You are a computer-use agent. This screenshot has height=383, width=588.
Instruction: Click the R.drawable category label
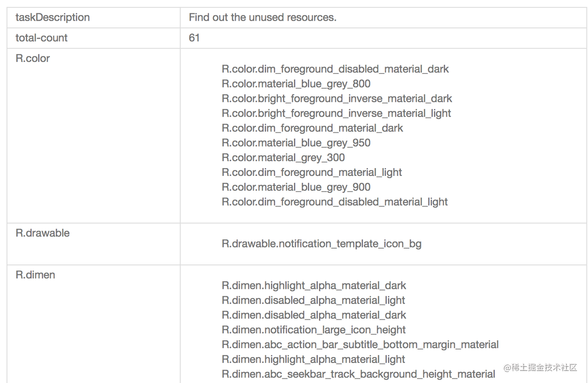tap(43, 233)
